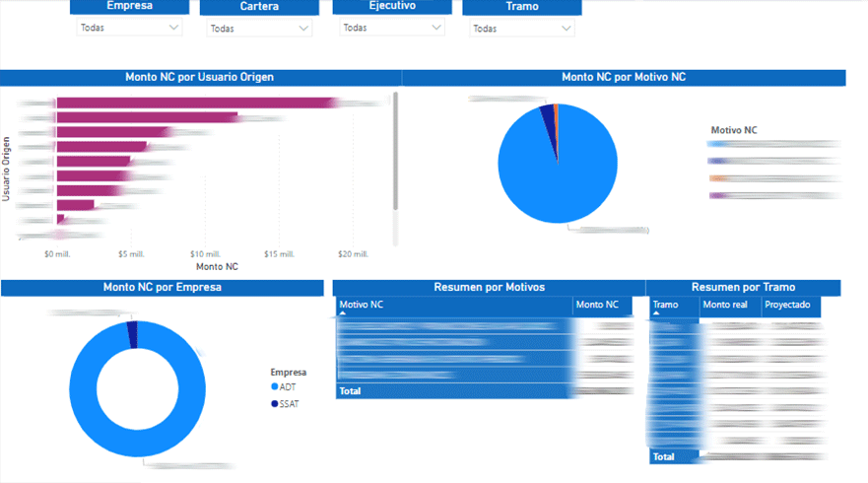Click the second longest magenta bar
Screen dimensions: 868x483
(x=147, y=117)
